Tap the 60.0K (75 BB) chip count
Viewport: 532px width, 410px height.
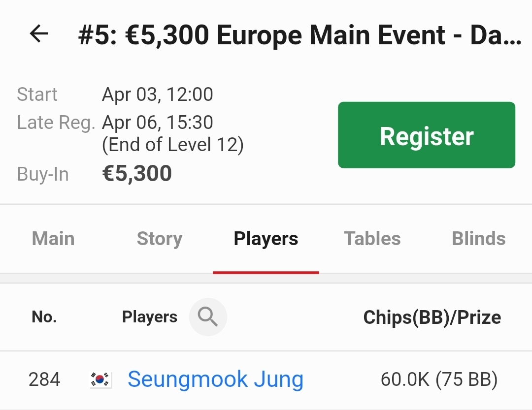pos(439,380)
